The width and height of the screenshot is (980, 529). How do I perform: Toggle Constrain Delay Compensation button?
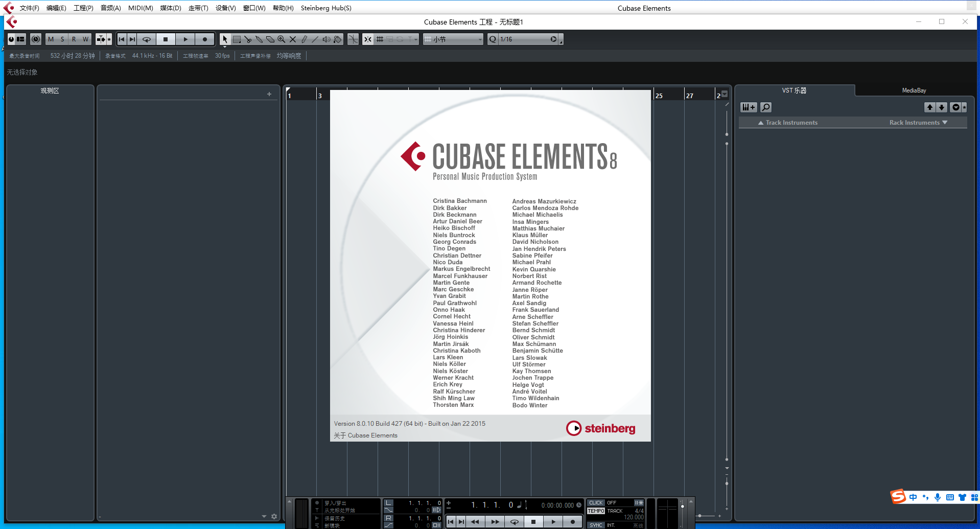coord(36,39)
